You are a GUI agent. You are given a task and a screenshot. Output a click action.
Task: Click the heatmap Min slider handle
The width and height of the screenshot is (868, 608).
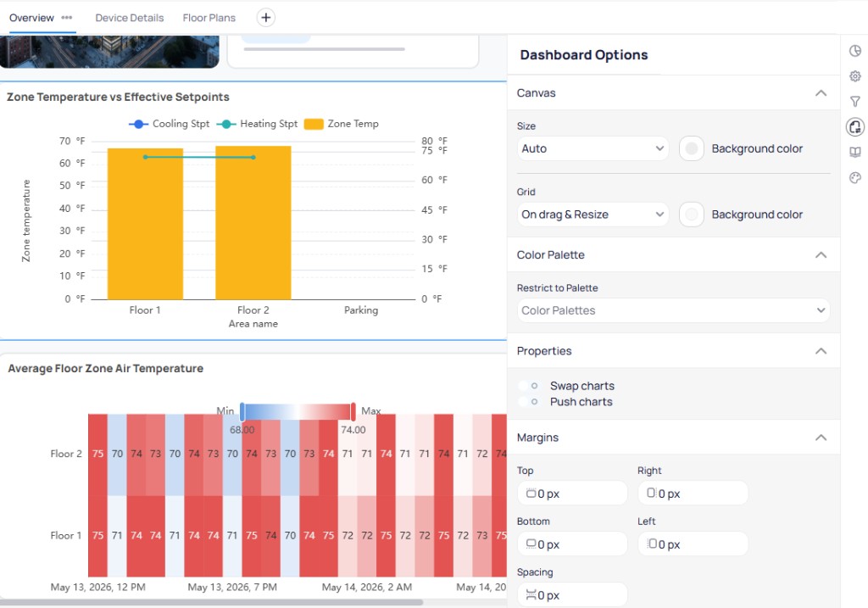tap(242, 411)
